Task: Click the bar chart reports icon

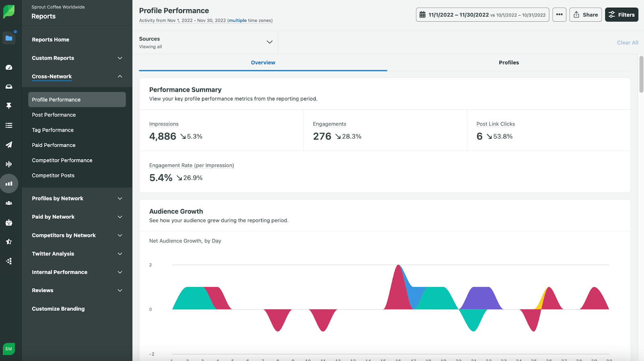Action: point(9,184)
